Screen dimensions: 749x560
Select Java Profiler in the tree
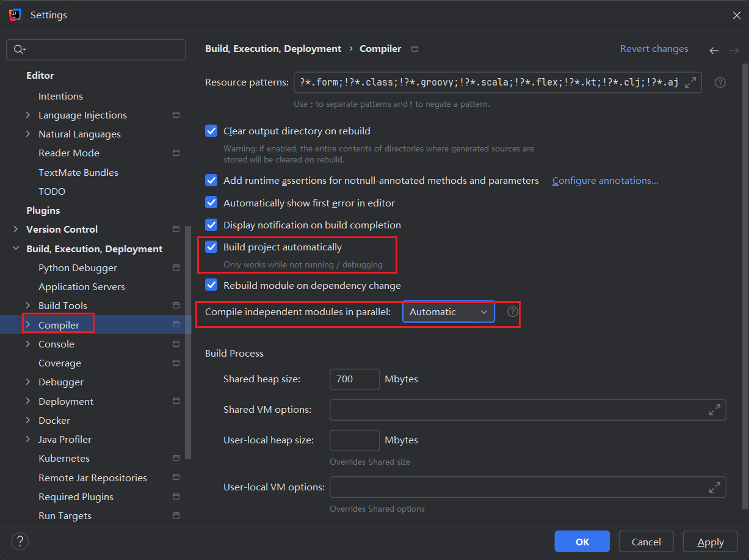65,439
